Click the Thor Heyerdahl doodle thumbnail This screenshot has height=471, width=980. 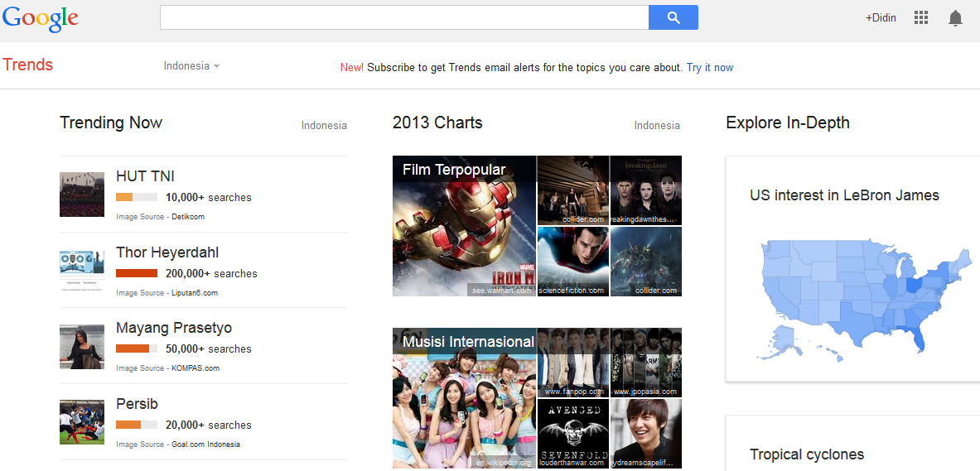click(82, 271)
